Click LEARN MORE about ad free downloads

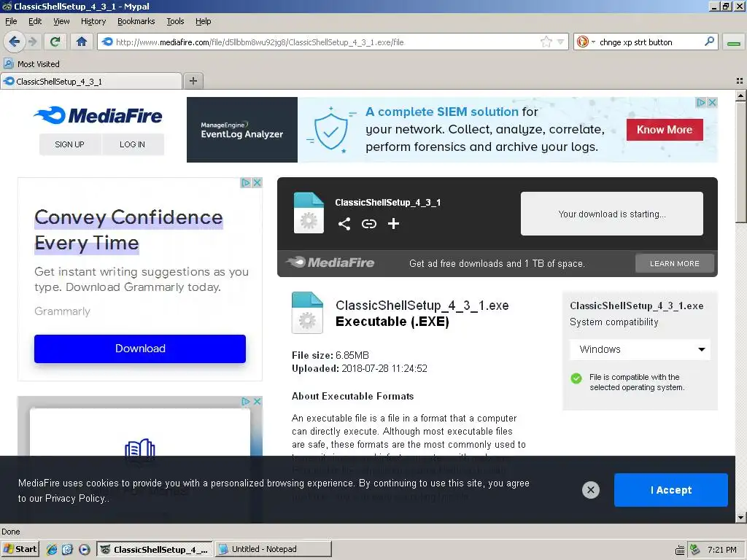click(x=675, y=263)
